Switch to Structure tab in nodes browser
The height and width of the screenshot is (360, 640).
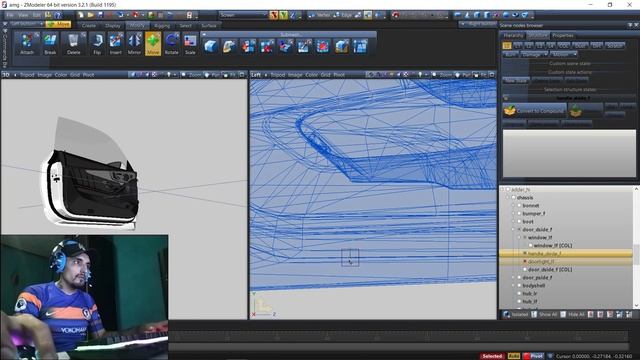[x=538, y=36]
